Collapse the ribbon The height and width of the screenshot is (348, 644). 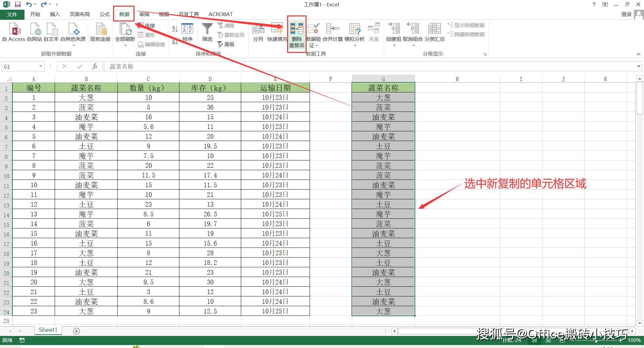[x=638, y=54]
